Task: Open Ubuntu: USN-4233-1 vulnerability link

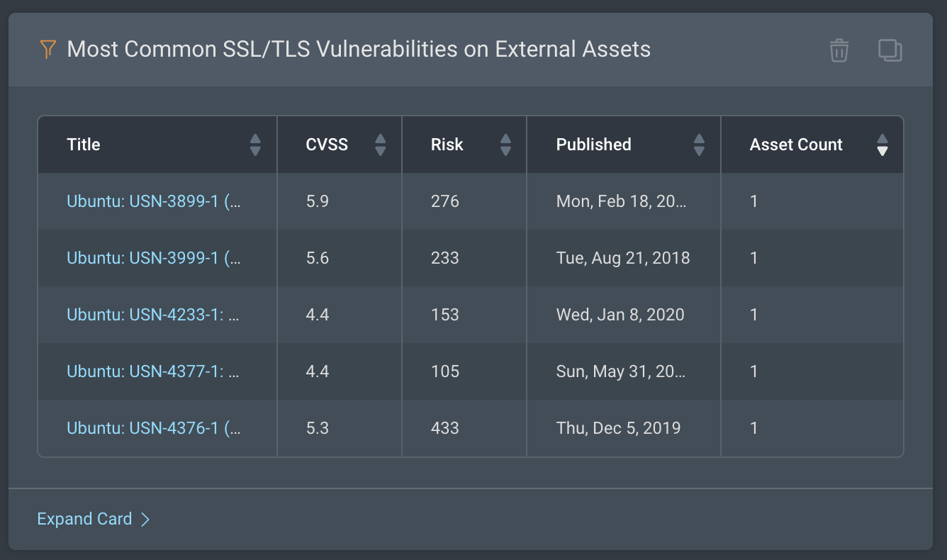Action: pos(153,315)
